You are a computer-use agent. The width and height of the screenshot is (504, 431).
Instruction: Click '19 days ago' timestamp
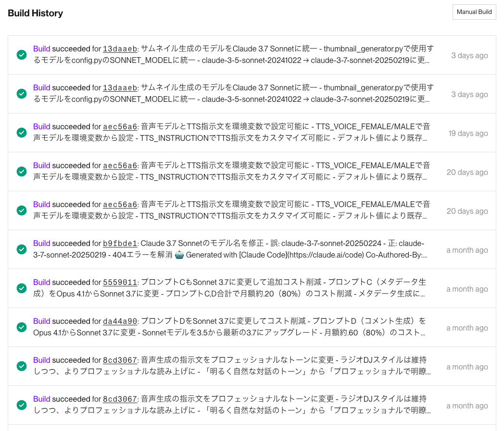coord(468,133)
